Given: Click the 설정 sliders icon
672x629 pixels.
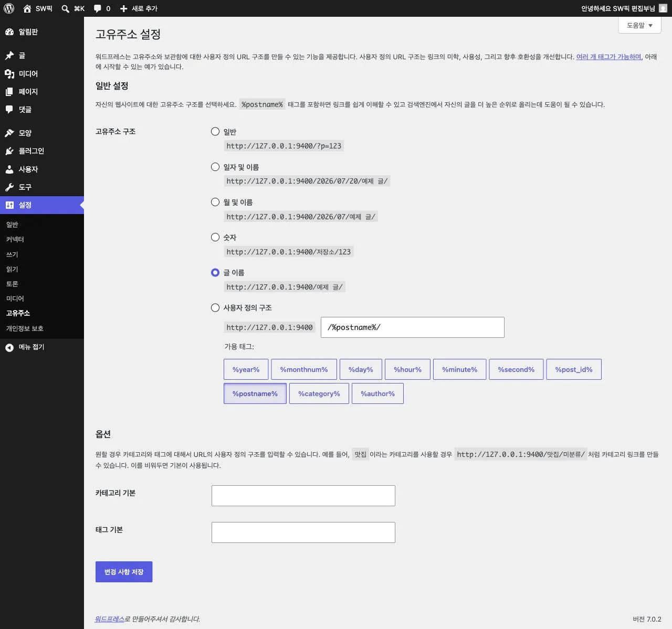Looking at the screenshot, I should (x=9, y=205).
